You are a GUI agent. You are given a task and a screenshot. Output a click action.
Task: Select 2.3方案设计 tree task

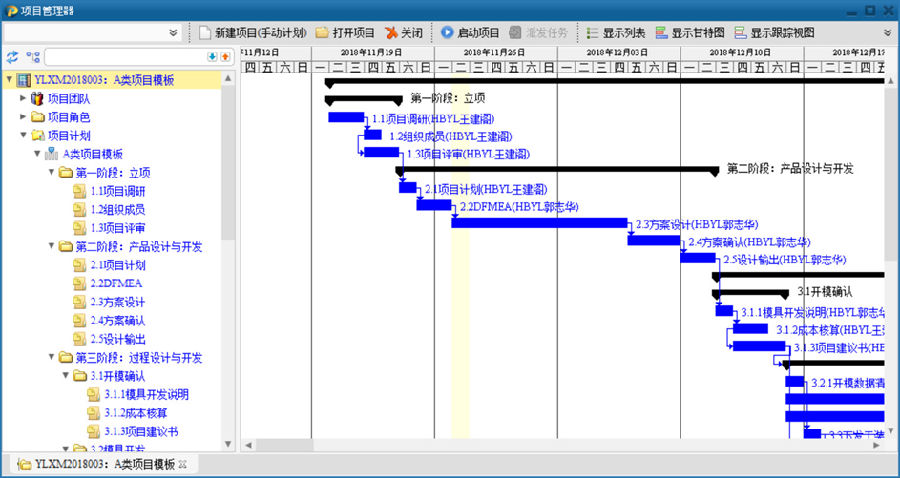tap(118, 302)
